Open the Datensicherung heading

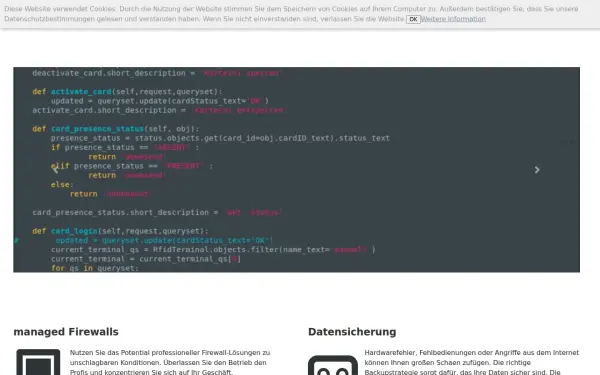[x=352, y=332]
